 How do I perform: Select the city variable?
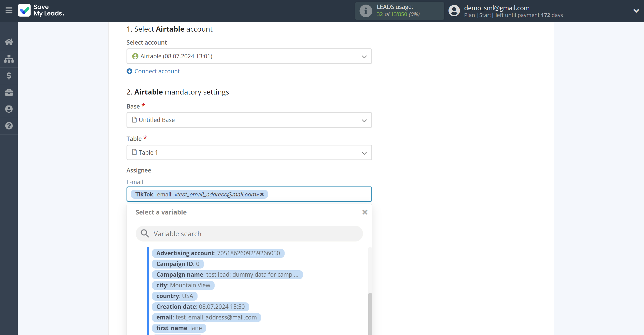183,285
